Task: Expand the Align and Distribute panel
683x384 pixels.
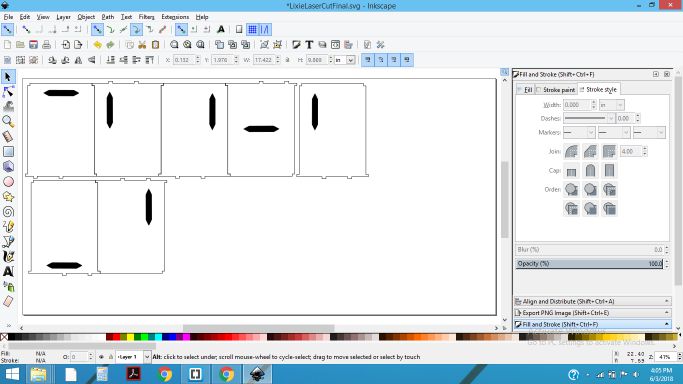Action: pyautogui.click(x=592, y=301)
